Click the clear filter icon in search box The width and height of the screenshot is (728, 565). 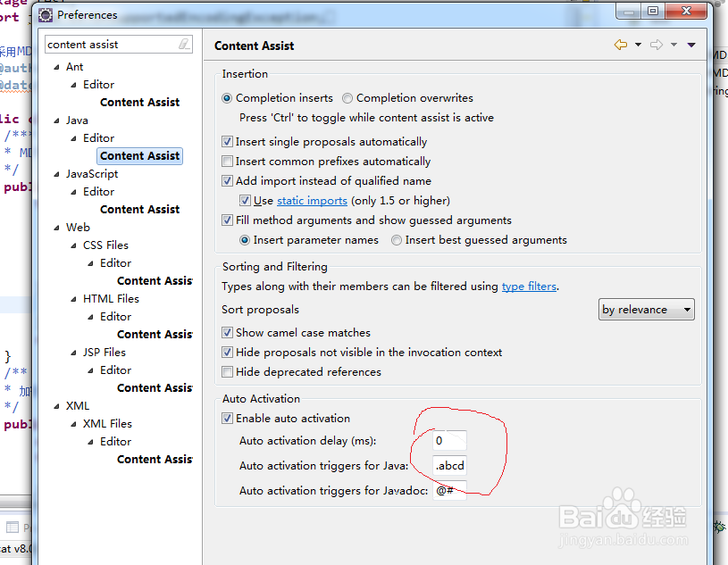(x=184, y=44)
